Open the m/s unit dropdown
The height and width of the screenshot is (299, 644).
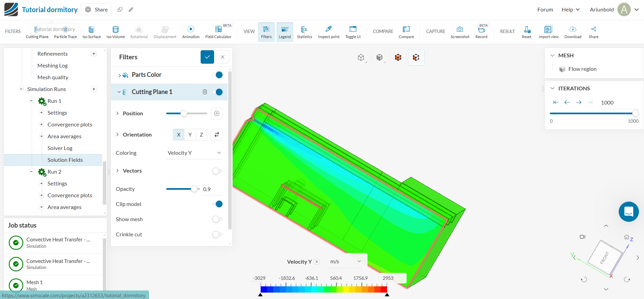(x=346, y=262)
